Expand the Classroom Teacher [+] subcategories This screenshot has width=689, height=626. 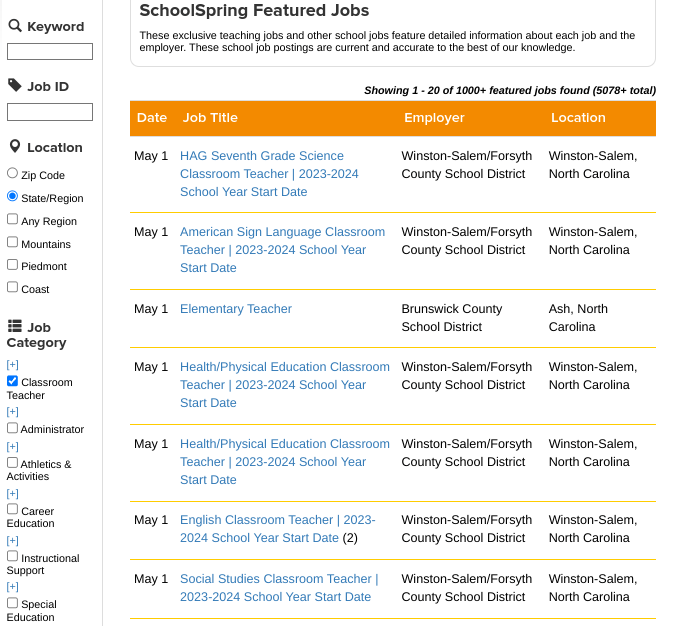click(x=13, y=365)
